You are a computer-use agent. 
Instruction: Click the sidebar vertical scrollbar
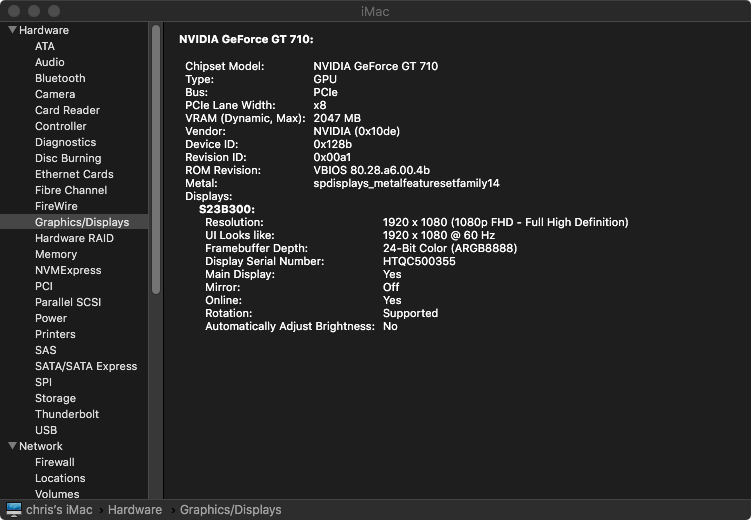pyautogui.click(x=156, y=159)
